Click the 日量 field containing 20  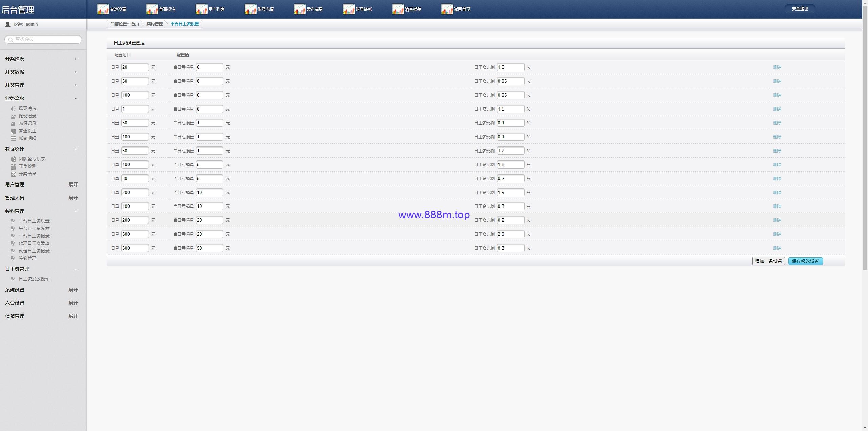[135, 67]
